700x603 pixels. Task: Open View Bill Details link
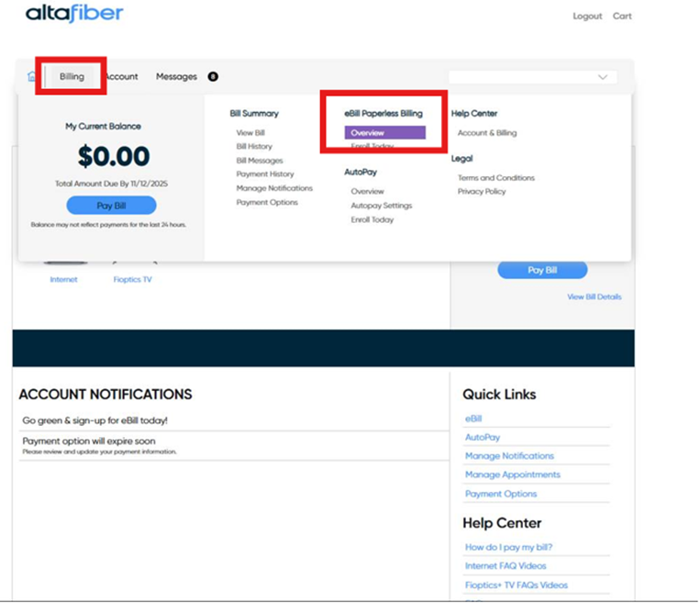click(594, 296)
